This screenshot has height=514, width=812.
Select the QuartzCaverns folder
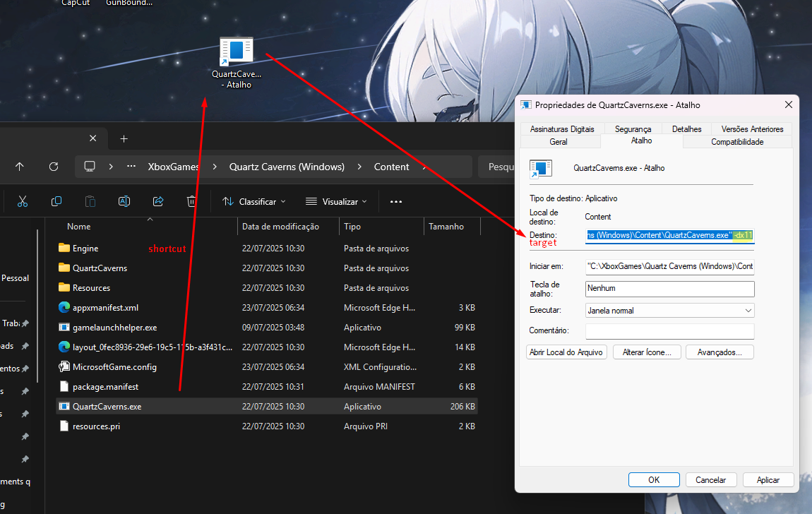(267, 268)
